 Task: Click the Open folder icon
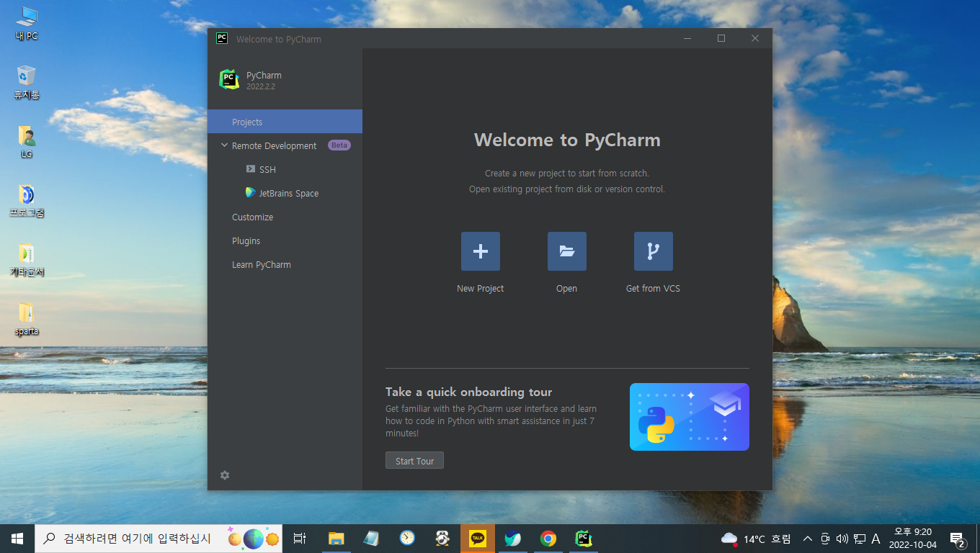(567, 251)
